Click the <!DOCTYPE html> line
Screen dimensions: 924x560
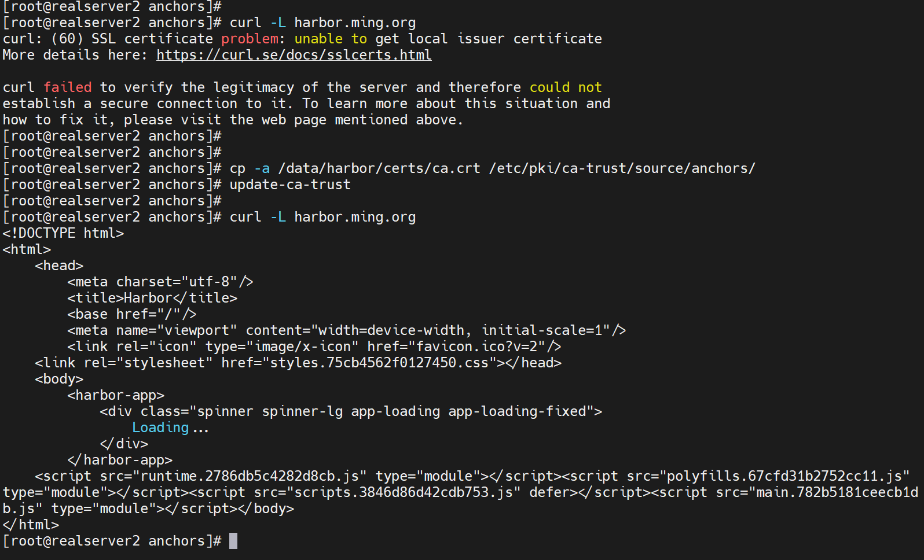pos(63,233)
